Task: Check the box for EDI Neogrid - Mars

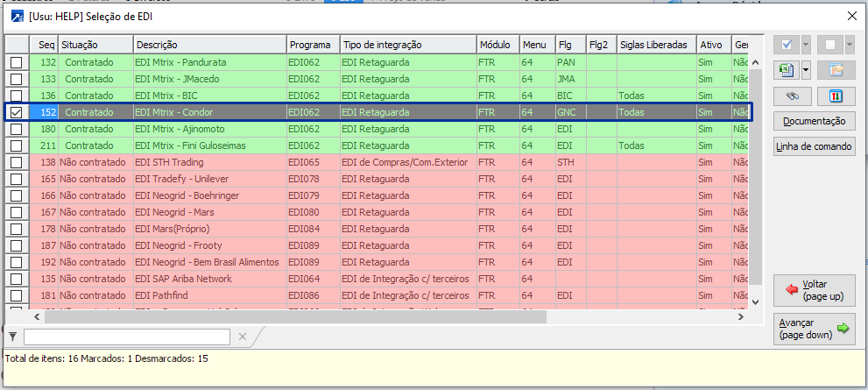Action: tap(17, 212)
